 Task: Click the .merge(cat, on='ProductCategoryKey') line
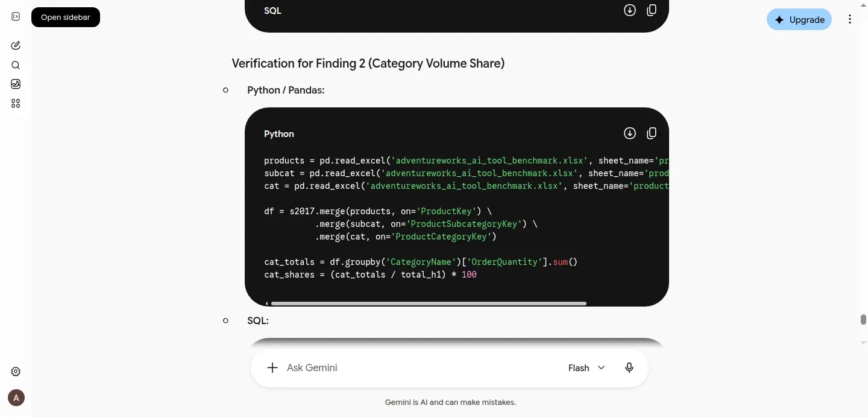click(x=406, y=237)
